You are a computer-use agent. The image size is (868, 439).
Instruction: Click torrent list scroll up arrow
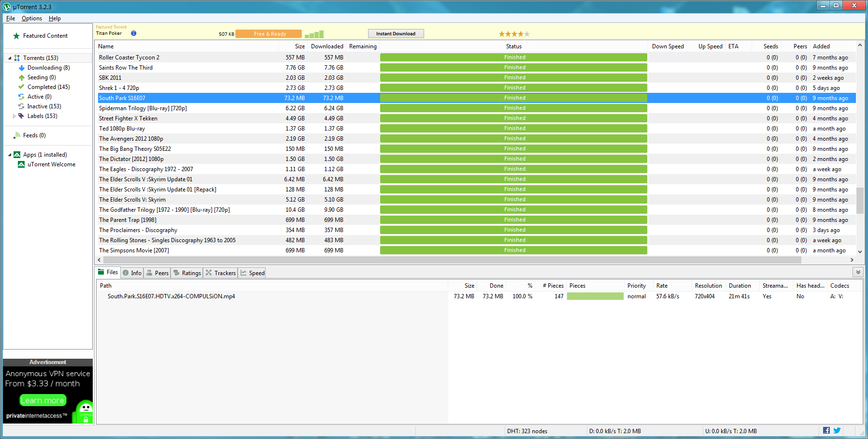pos(860,45)
